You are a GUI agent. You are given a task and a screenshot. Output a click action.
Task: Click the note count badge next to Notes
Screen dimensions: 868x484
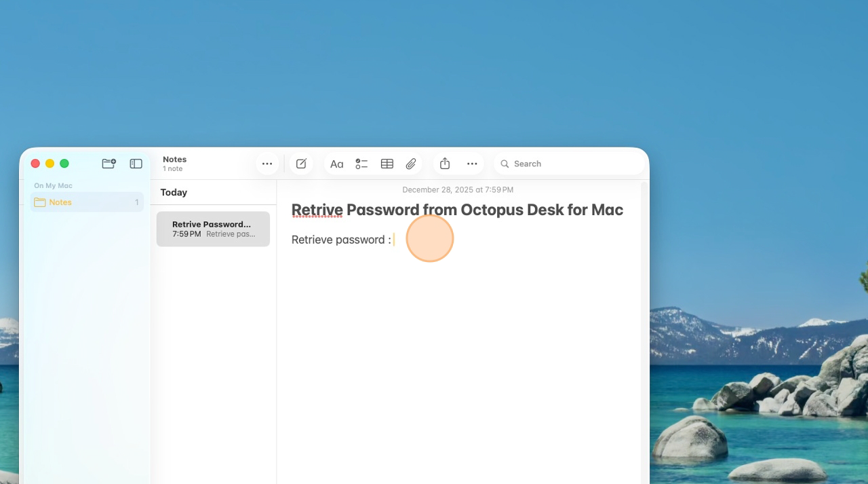136,202
